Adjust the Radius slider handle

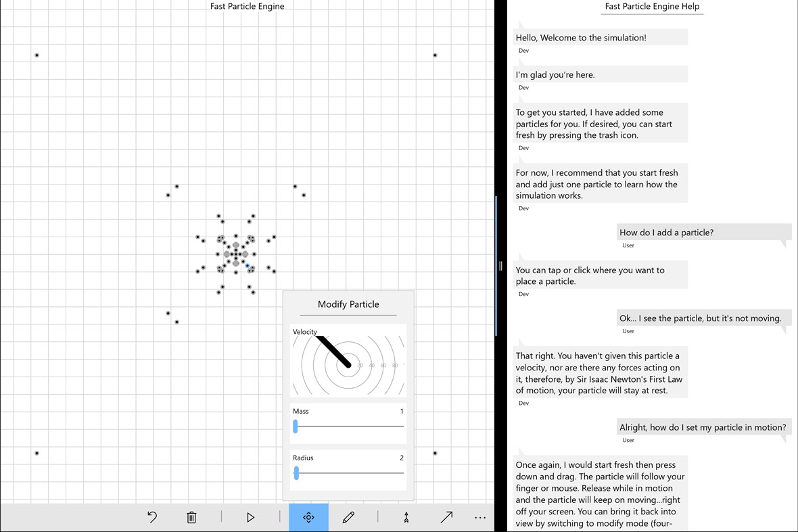296,473
